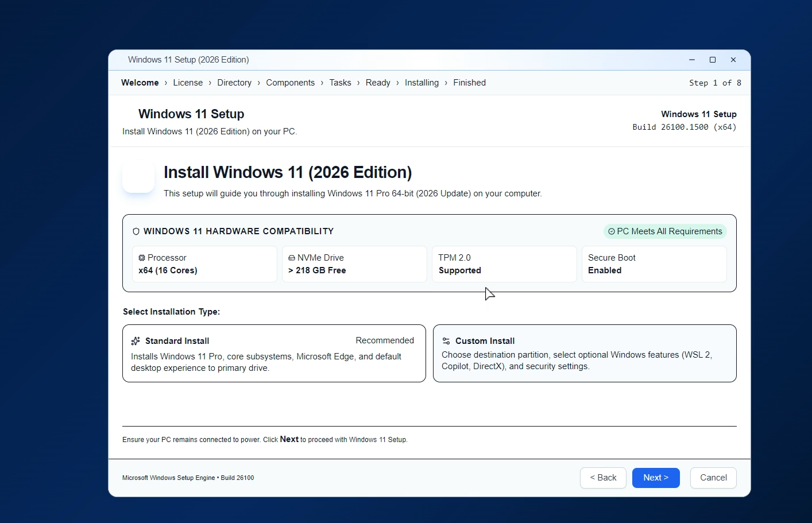Viewport: 812px width, 523px height.
Task: Jump to the License step
Action: 188,83
